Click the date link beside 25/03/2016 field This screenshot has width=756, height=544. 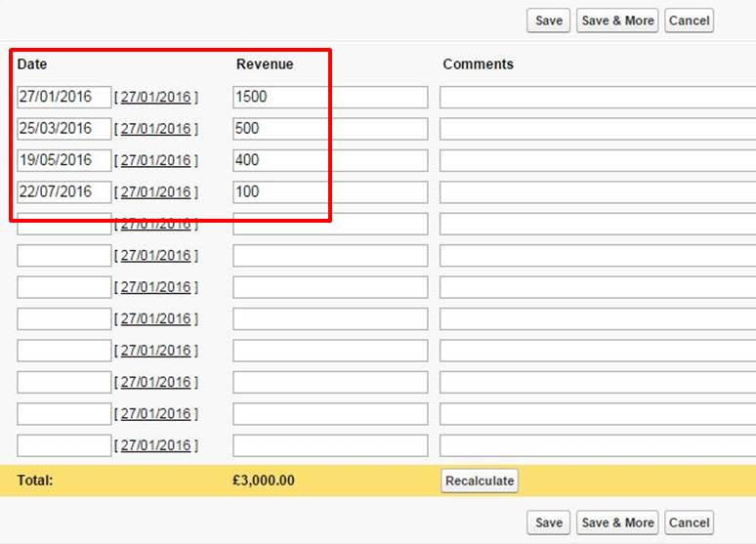[156, 129]
